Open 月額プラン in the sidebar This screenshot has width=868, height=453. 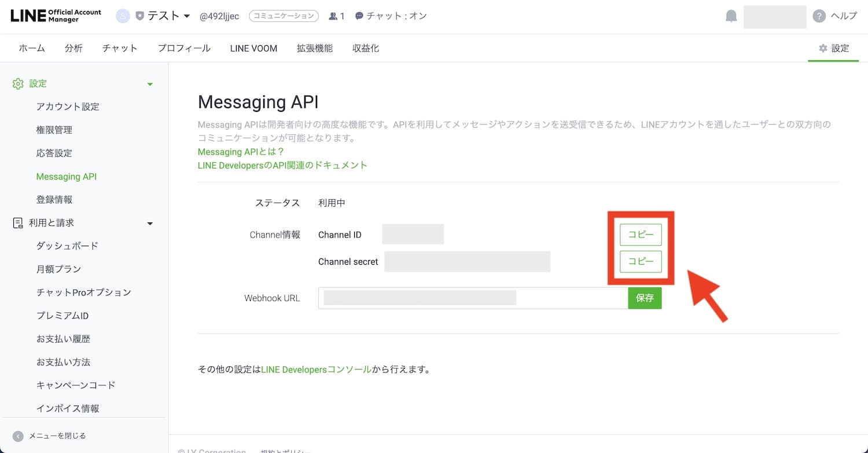coord(58,269)
